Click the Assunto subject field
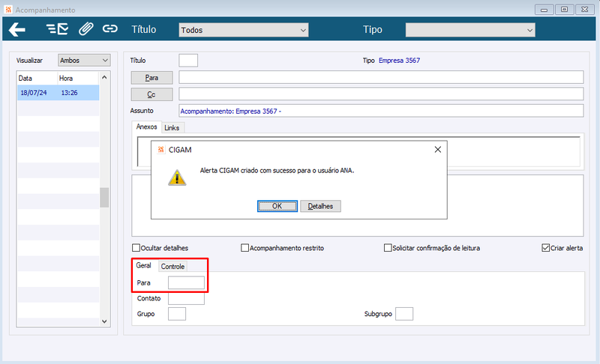Screen dimensions: 600x364 381,111
